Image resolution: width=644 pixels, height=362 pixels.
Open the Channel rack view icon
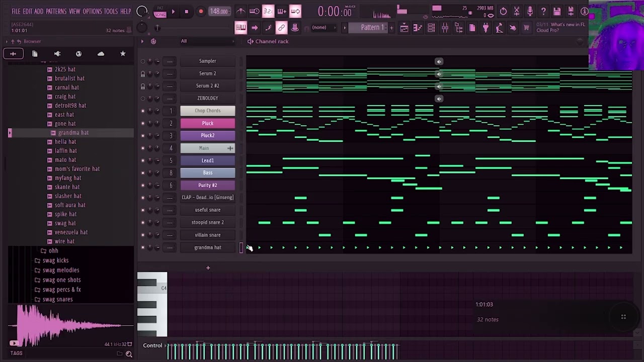point(431,28)
